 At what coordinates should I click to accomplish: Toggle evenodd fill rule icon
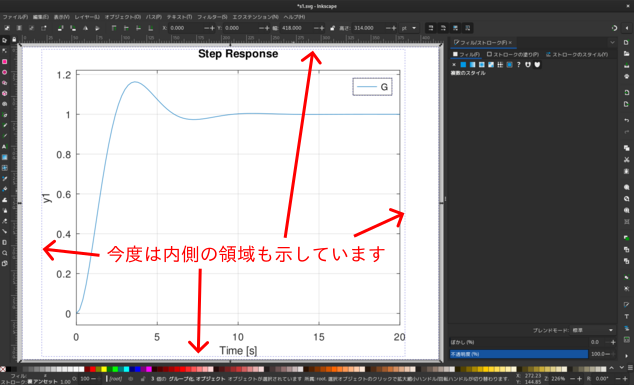(x=528, y=65)
